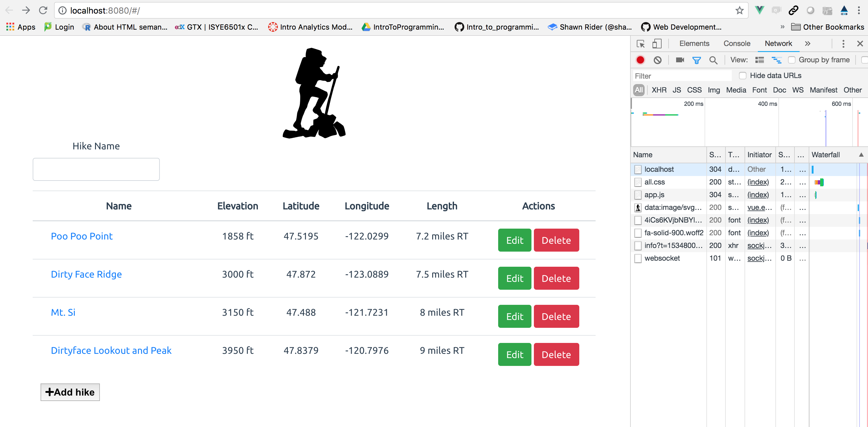868x427 pixels.
Task: Open the Poo Poo Point link
Action: 81,236
